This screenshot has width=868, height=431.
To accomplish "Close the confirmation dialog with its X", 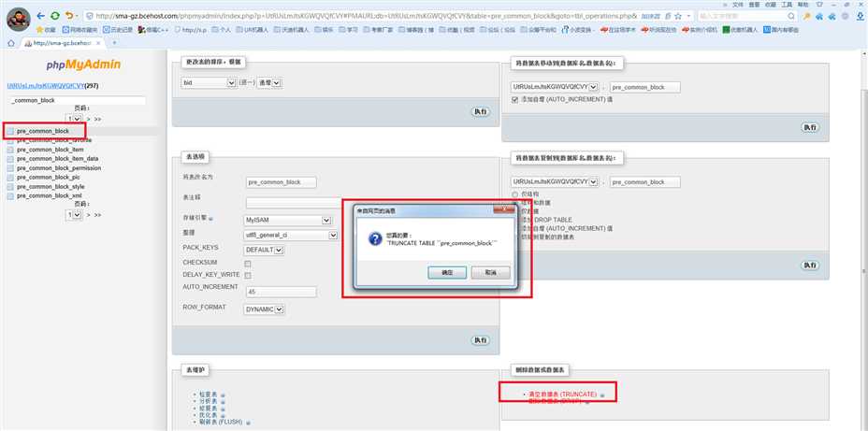I will pyautogui.click(x=504, y=210).
